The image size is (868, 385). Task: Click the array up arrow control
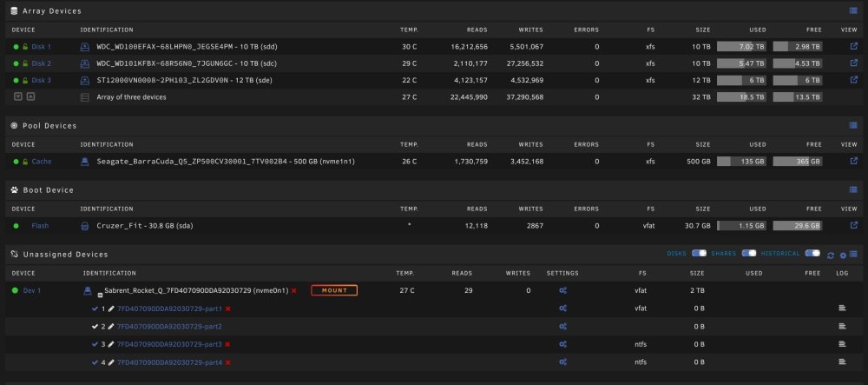click(31, 96)
